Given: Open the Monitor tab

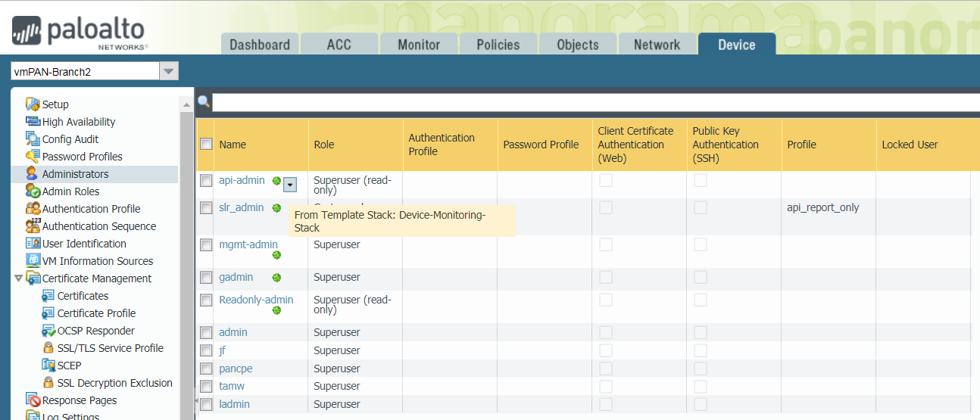Looking at the screenshot, I should pos(418,45).
